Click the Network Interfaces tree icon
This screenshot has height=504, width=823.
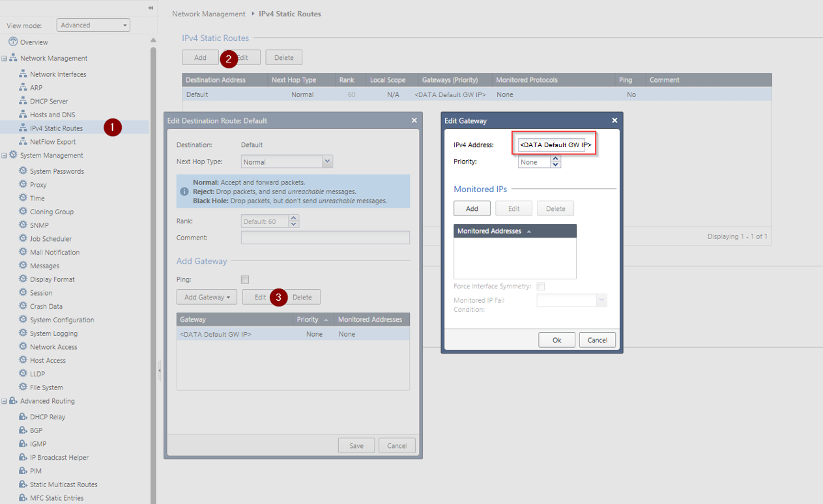23,74
